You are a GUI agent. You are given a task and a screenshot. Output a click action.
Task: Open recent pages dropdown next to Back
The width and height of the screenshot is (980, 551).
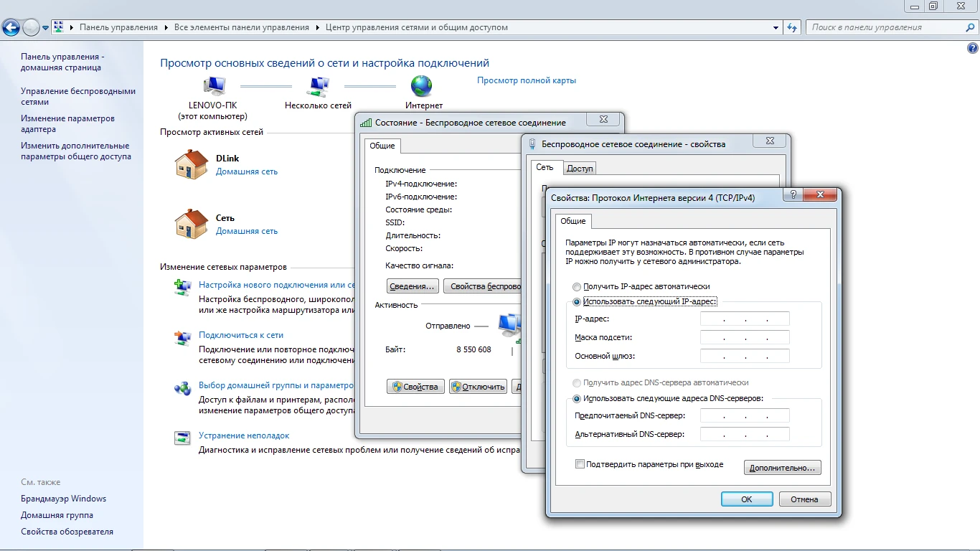46,28
